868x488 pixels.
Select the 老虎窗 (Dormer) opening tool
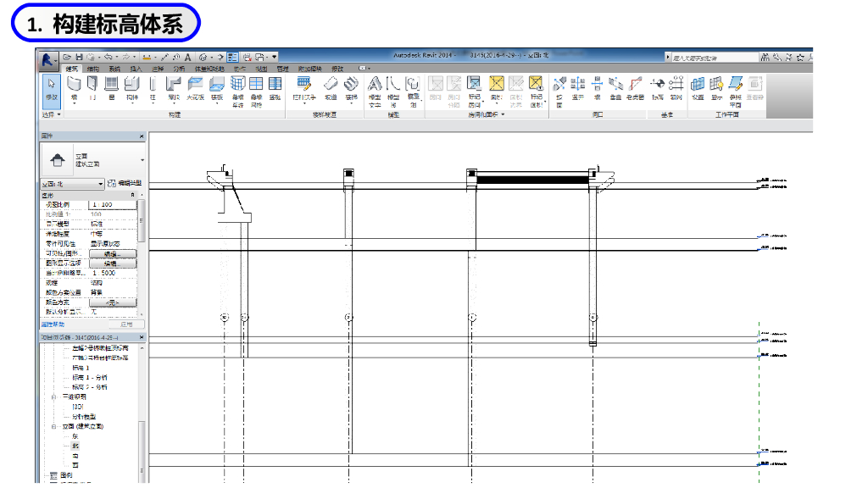pos(636,88)
